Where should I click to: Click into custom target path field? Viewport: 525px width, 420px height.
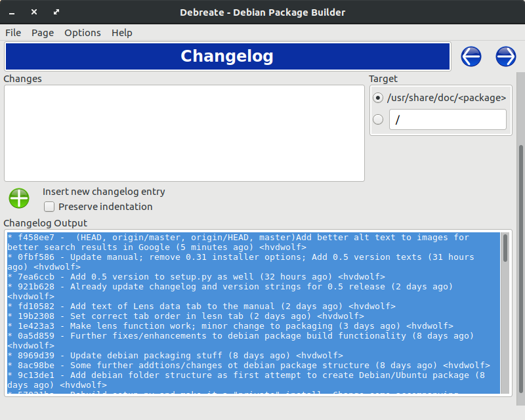pyautogui.click(x=448, y=119)
